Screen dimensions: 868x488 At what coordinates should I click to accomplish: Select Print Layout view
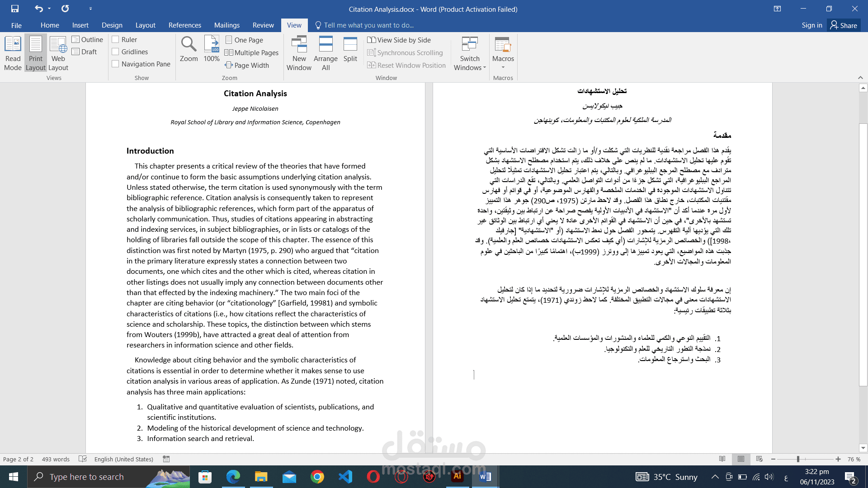(36, 53)
